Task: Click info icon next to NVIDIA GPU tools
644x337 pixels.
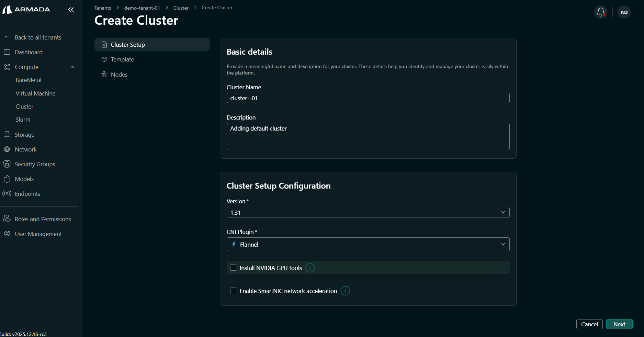Action: click(310, 268)
